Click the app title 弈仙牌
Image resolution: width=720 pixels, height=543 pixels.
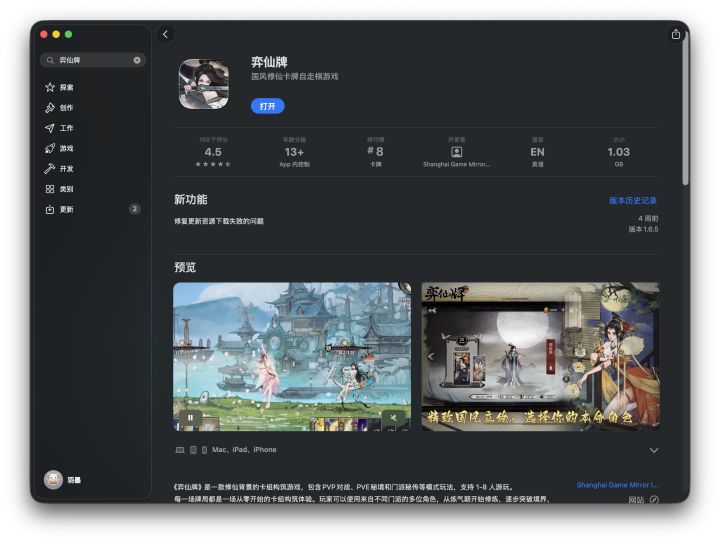(x=269, y=62)
